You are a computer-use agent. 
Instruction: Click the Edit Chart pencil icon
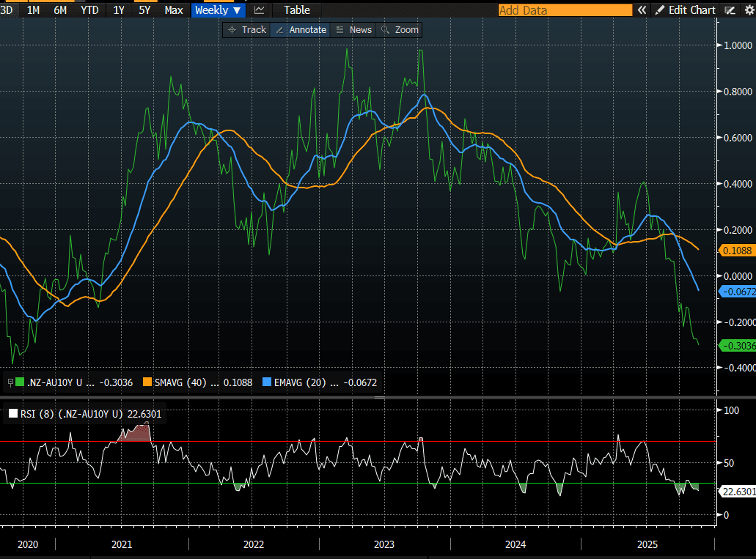[660, 10]
